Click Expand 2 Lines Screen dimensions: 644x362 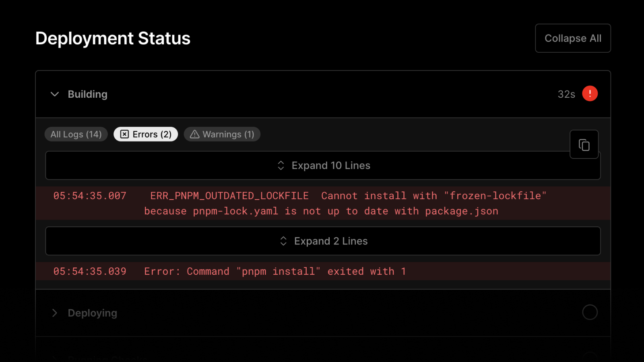[x=322, y=241]
